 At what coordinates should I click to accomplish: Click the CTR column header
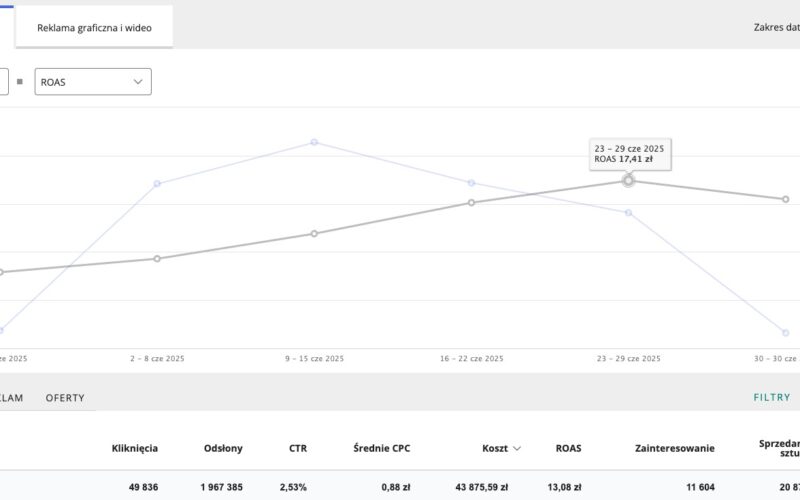[298, 448]
